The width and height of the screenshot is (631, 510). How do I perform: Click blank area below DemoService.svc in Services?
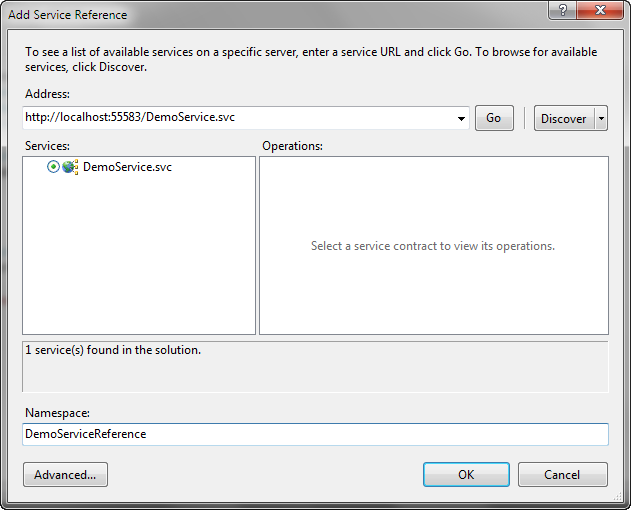click(x=138, y=260)
